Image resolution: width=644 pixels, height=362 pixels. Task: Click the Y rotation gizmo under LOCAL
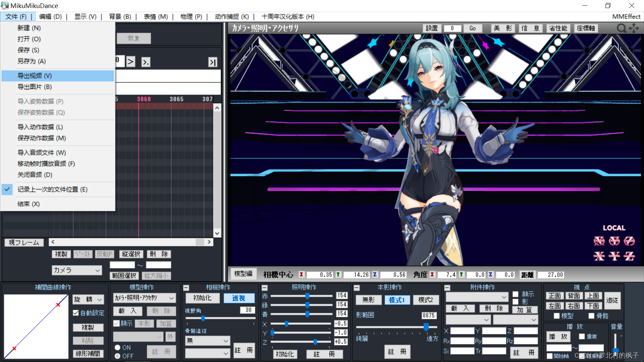[x=614, y=241]
